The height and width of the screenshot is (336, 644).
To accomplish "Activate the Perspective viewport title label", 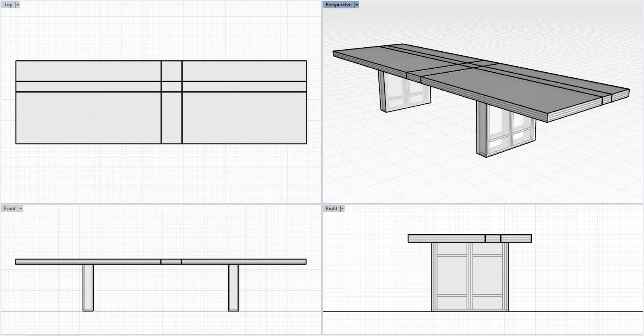I will [x=338, y=5].
